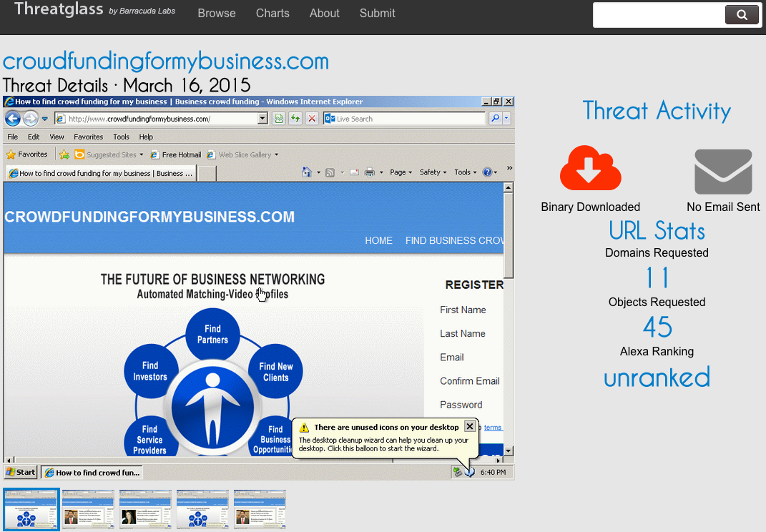This screenshot has height=532, width=766.
Task: Select the fourth screenshot thumbnail
Action: (202, 509)
